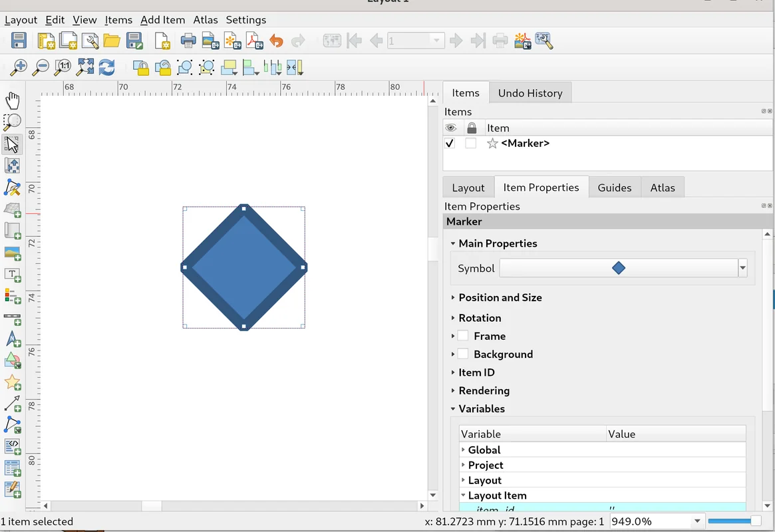The width and height of the screenshot is (775, 532).
Task: Enable the Frame checkbox
Action: pos(463,336)
